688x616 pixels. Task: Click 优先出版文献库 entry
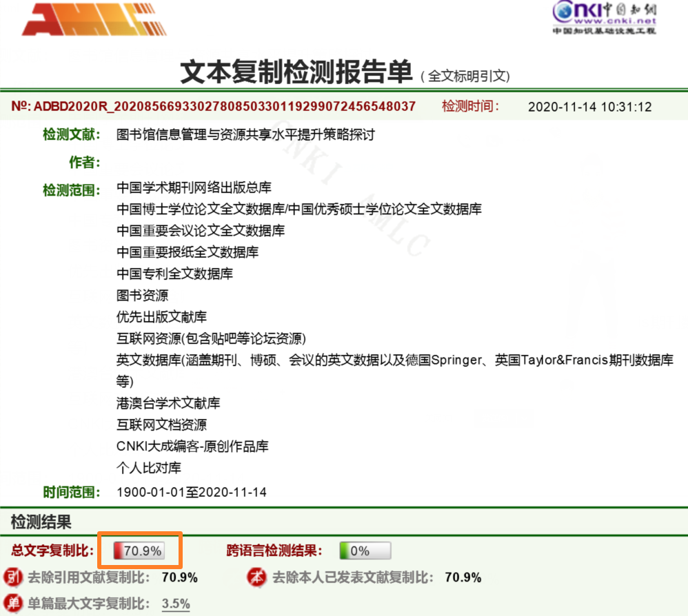[161, 316]
